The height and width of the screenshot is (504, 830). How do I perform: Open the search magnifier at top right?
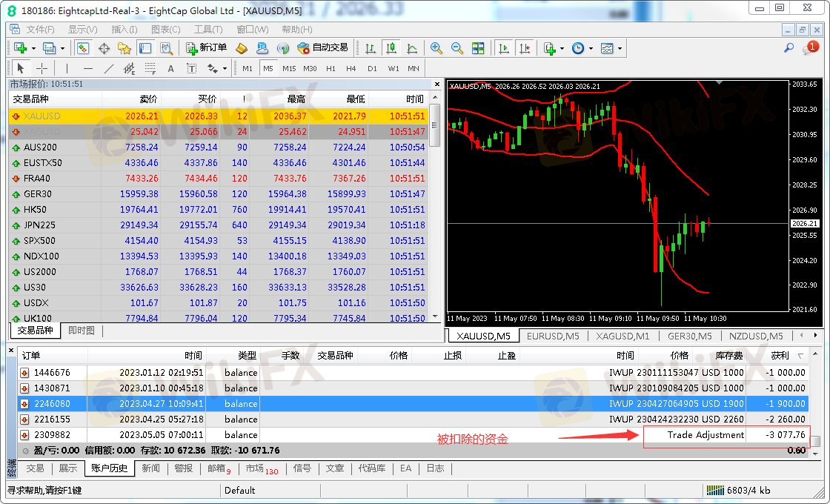coord(788,48)
